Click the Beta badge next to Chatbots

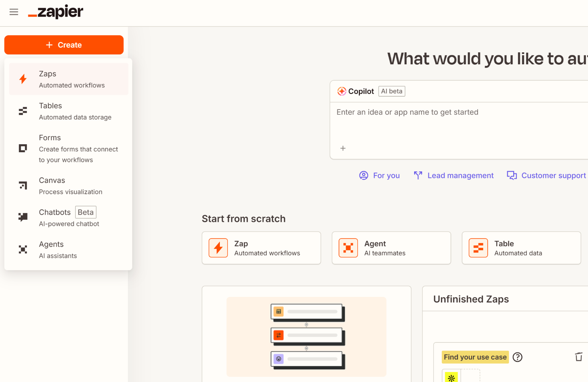point(86,212)
